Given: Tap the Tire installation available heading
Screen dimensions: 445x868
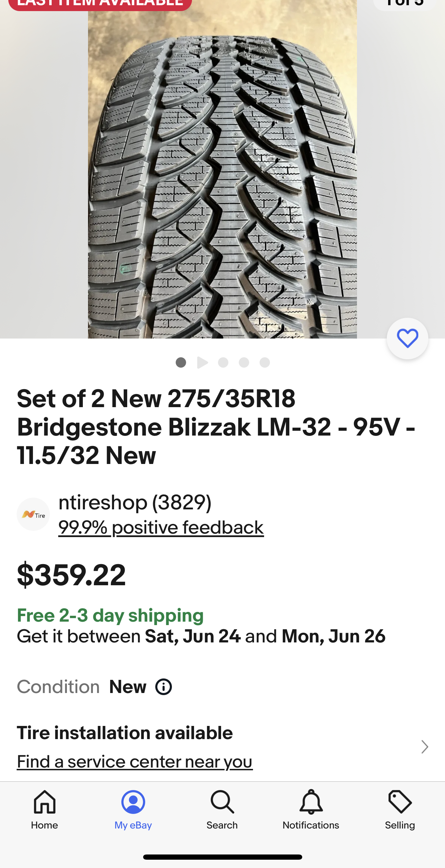Looking at the screenshot, I should click(x=125, y=733).
